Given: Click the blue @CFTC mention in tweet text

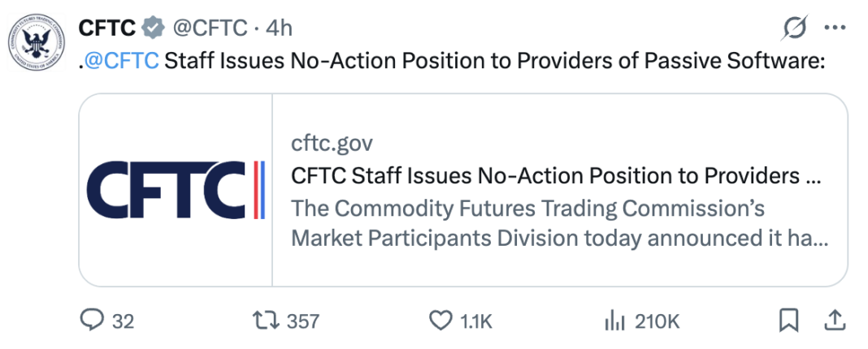Looking at the screenshot, I should 122,61.
